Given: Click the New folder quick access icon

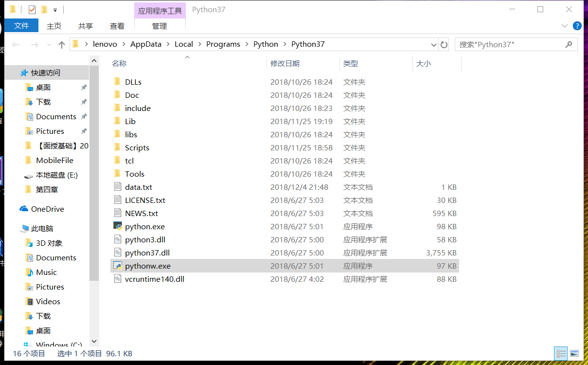Looking at the screenshot, I should (x=44, y=10).
